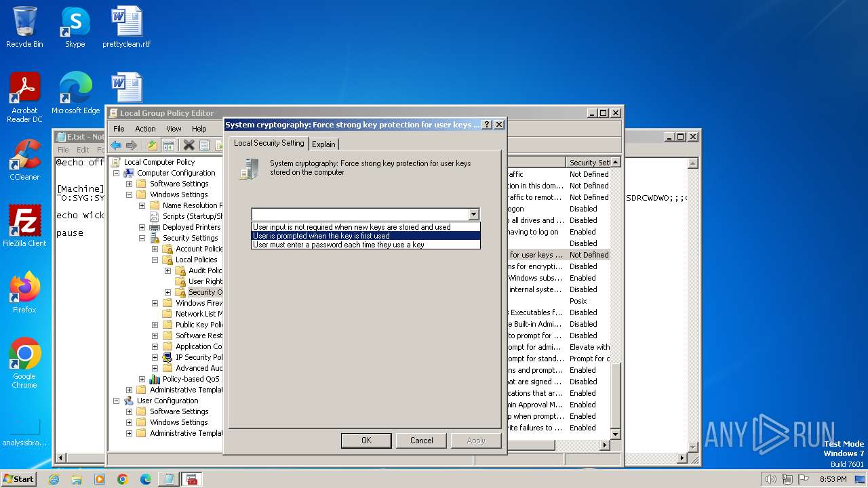Click Windows Explorer taskbar icon
Viewport: 868px width, 488px height.
tap(77, 479)
